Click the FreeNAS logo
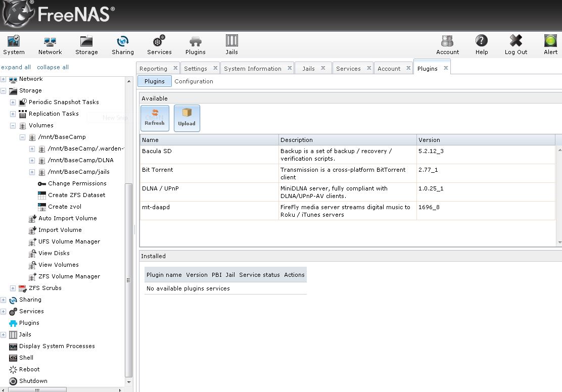 (x=59, y=14)
